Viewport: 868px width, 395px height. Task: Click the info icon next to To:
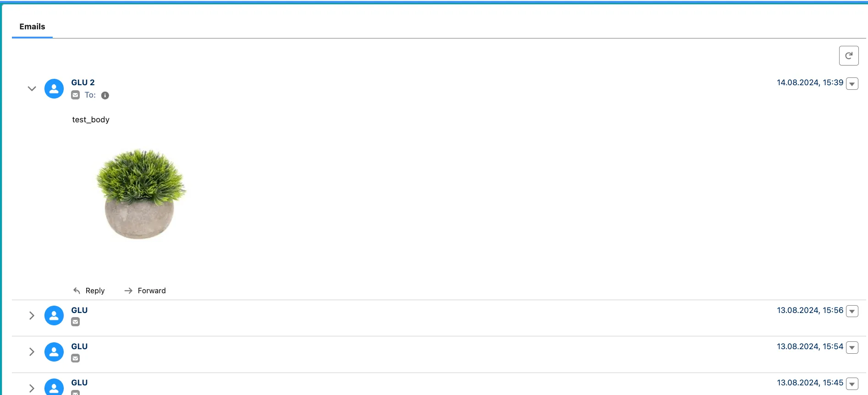(105, 95)
